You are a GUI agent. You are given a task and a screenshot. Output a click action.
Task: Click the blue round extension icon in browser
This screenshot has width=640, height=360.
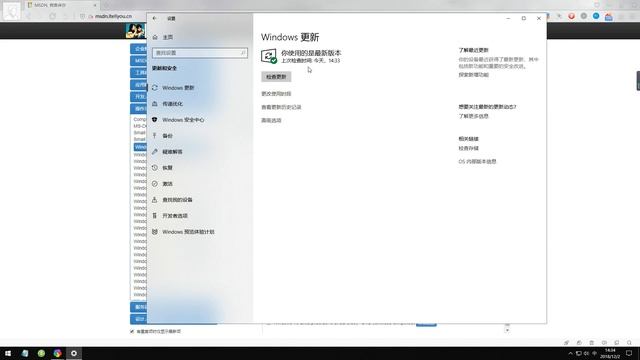coord(596,16)
